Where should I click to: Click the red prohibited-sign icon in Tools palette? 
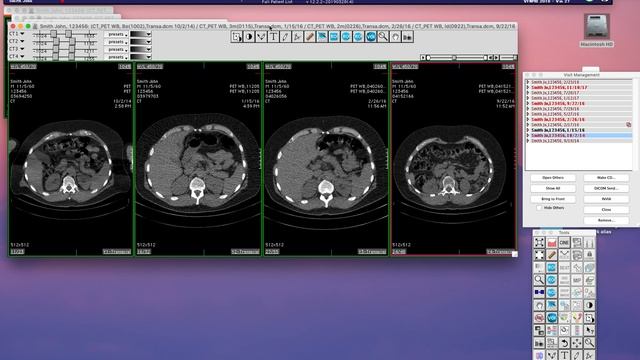(x=539, y=318)
